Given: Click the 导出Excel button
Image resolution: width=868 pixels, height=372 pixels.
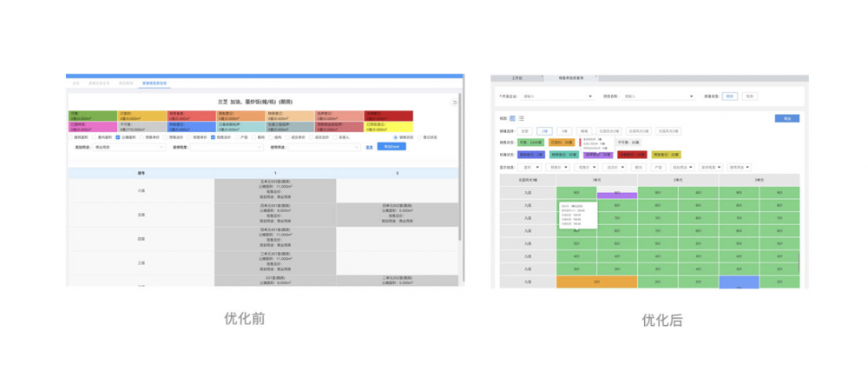Looking at the screenshot, I should coord(391,147).
